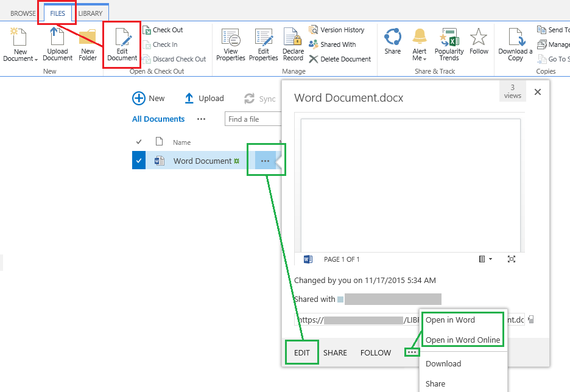Switch to FILES ribbon tab

(x=57, y=13)
